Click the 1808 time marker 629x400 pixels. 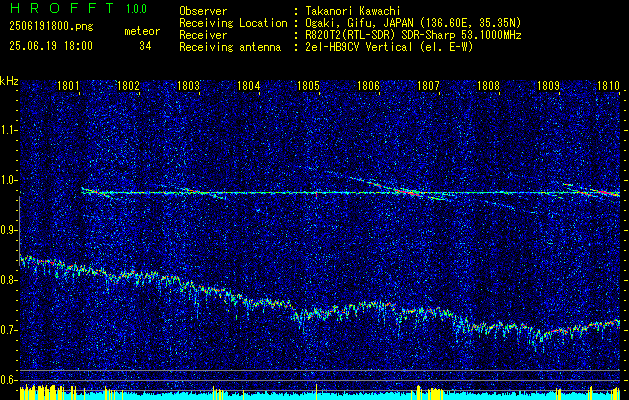coord(489,85)
